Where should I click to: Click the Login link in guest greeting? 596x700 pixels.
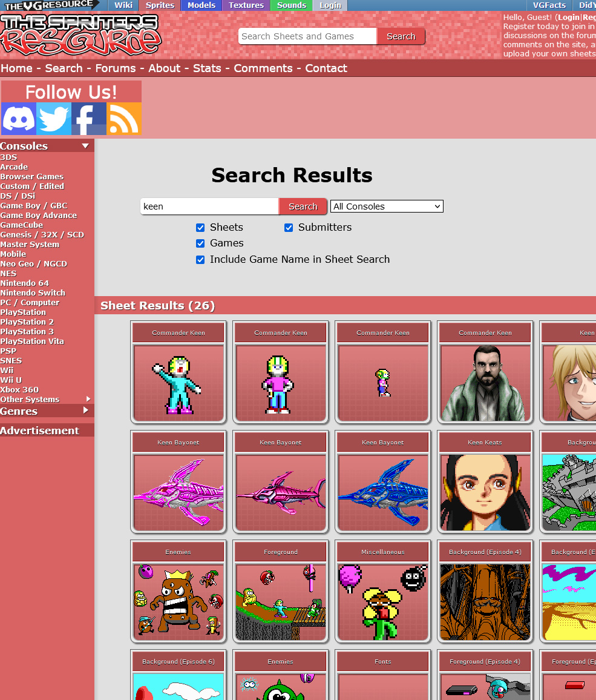tap(568, 18)
